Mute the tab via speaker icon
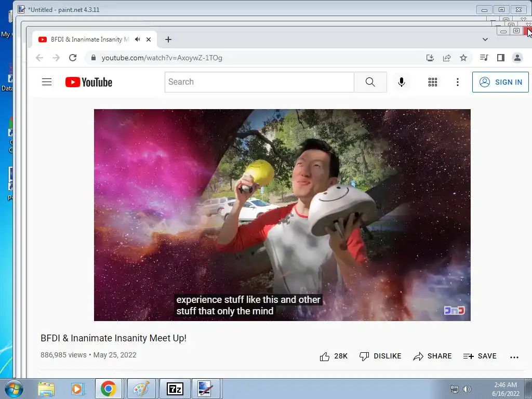532x399 pixels. coord(137,39)
